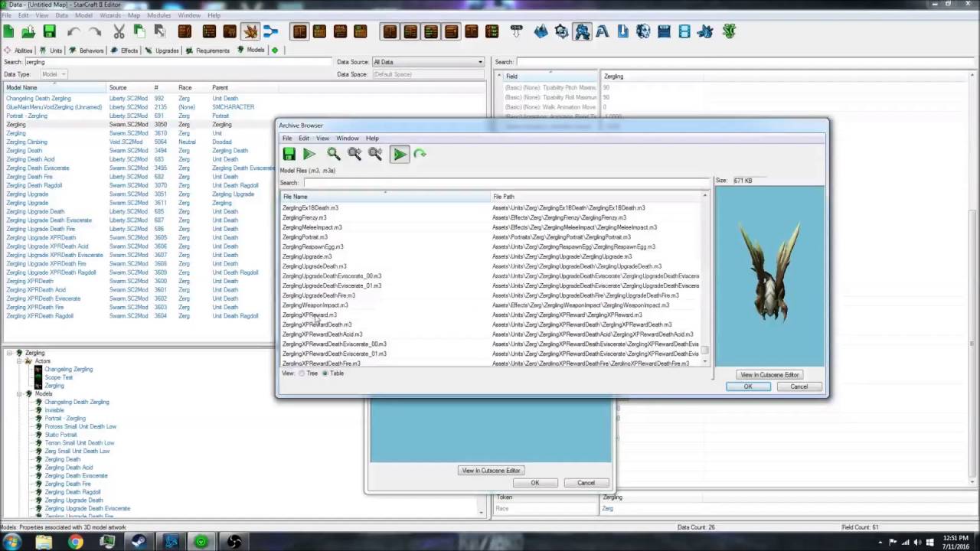This screenshot has width=980, height=551.
Task: Collapse the Actors tree node
Action: (20, 361)
